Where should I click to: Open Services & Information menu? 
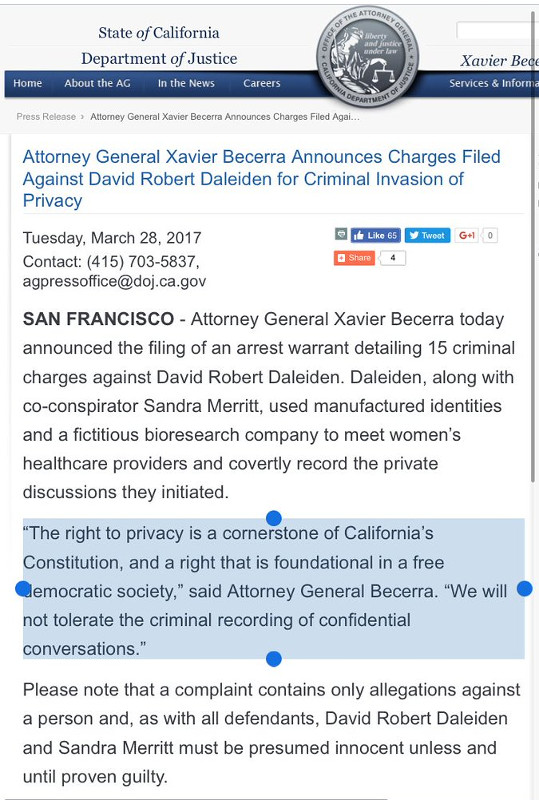tap(494, 83)
